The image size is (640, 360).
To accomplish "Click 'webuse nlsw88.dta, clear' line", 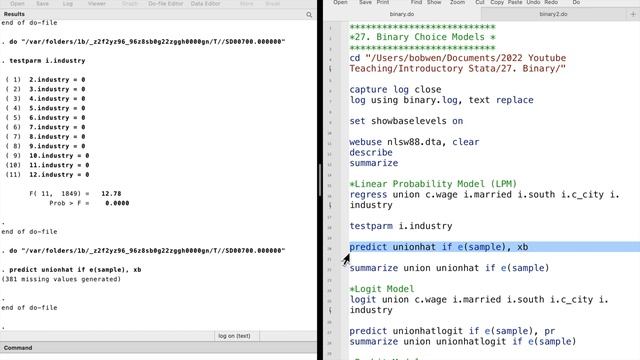I will (x=414, y=142).
